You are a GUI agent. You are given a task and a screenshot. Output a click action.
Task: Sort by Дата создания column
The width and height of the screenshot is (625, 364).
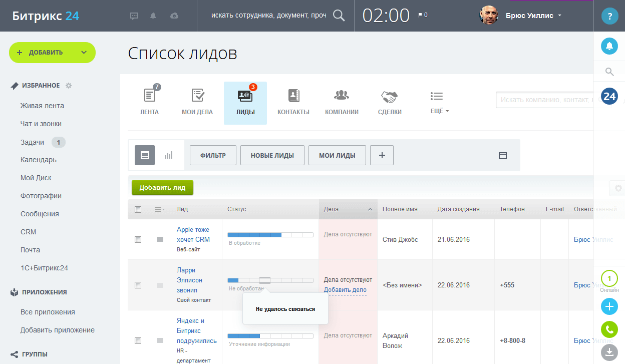coord(458,209)
